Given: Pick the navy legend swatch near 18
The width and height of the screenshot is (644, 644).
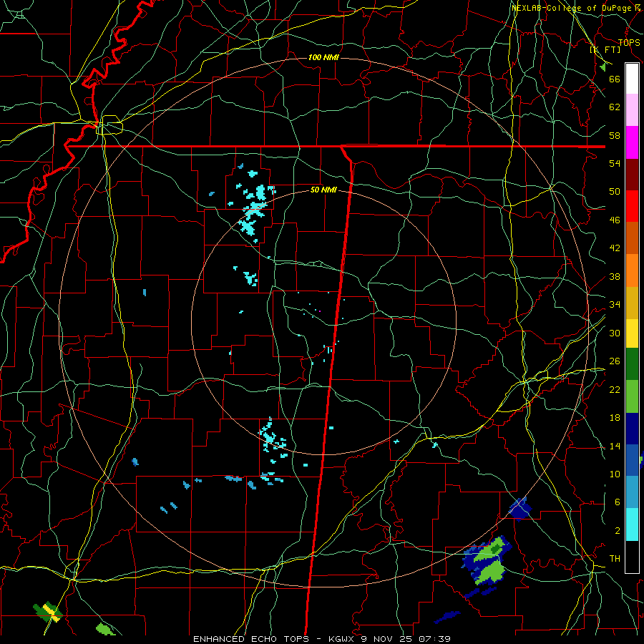Looking at the screenshot, I should click(632, 429).
